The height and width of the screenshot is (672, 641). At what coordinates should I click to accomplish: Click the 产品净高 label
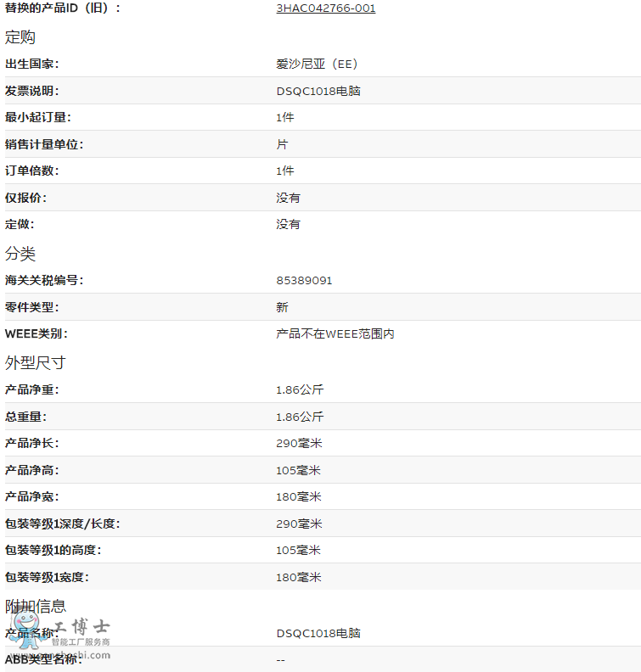[x=31, y=470]
